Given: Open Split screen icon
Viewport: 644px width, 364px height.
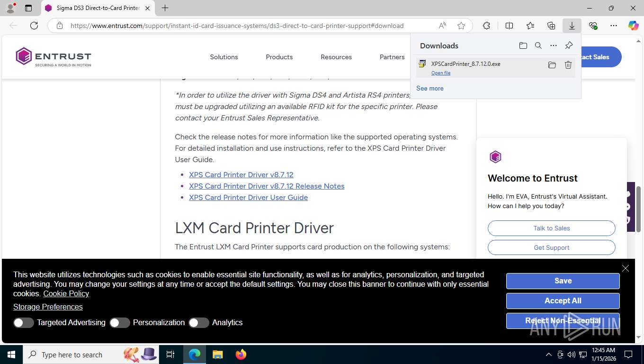Looking at the screenshot, I should pos(509,26).
